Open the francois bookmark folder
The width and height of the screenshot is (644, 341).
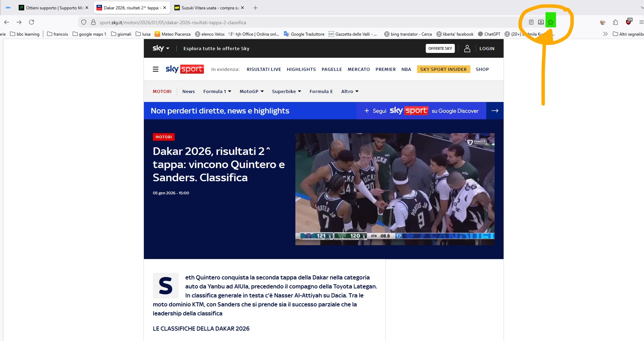(x=58, y=34)
